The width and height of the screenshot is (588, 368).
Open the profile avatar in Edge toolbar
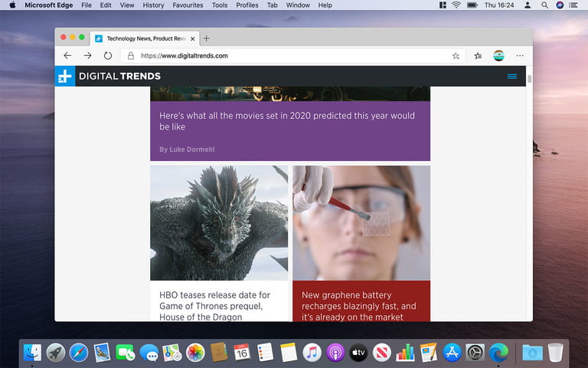498,55
